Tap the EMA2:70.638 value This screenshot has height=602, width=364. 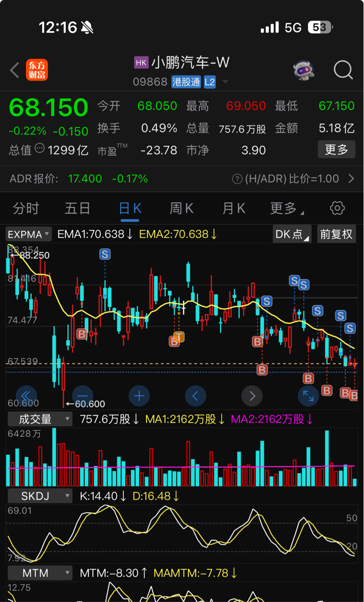[x=178, y=234]
